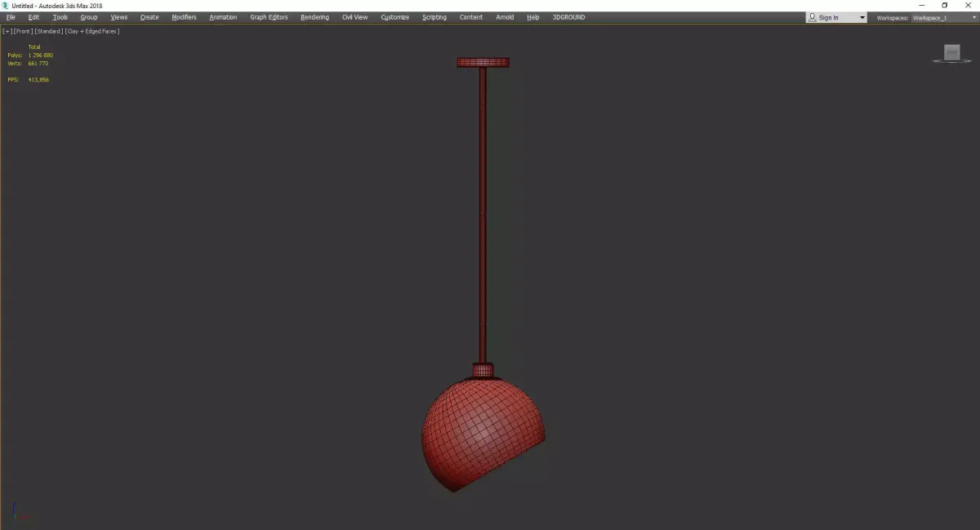This screenshot has height=530, width=980.
Task: Expand the Sign In dropdown arrow
Action: [x=862, y=16]
